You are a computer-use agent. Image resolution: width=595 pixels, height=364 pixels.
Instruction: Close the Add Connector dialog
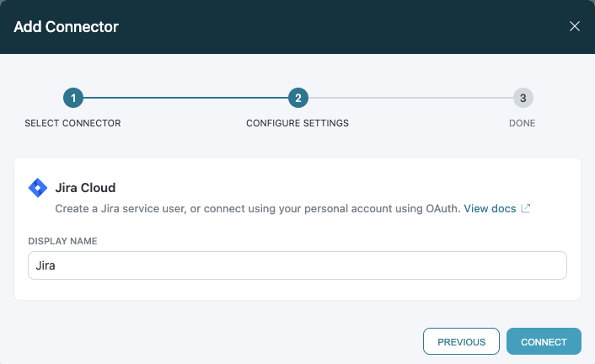coord(575,26)
